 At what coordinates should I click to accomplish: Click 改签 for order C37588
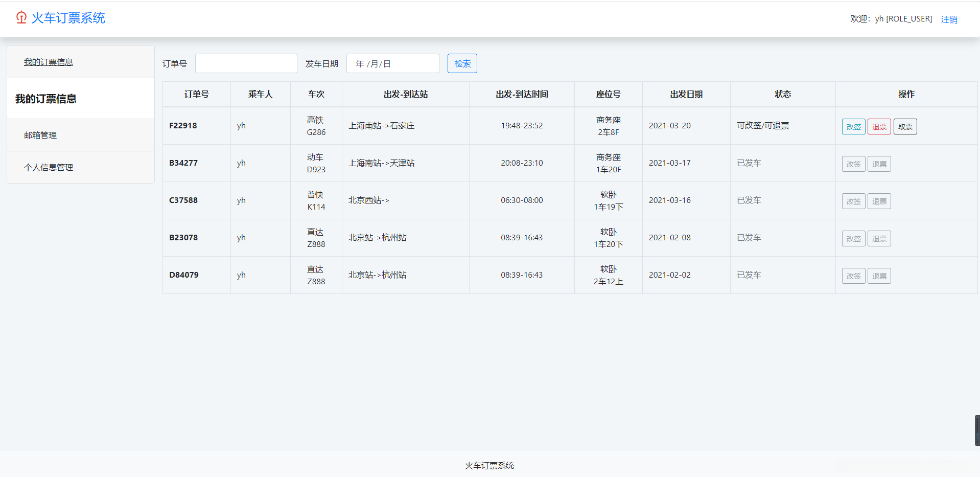tap(853, 201)
